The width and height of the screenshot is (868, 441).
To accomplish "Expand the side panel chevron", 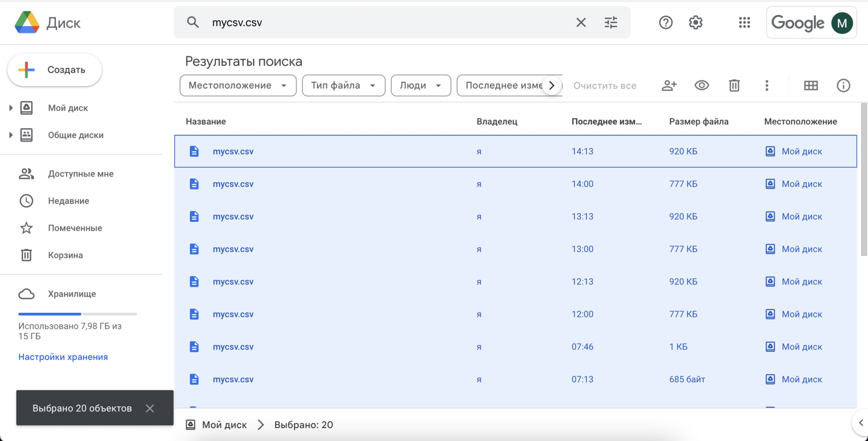I will pyautogui.click(x=861, y=422).
